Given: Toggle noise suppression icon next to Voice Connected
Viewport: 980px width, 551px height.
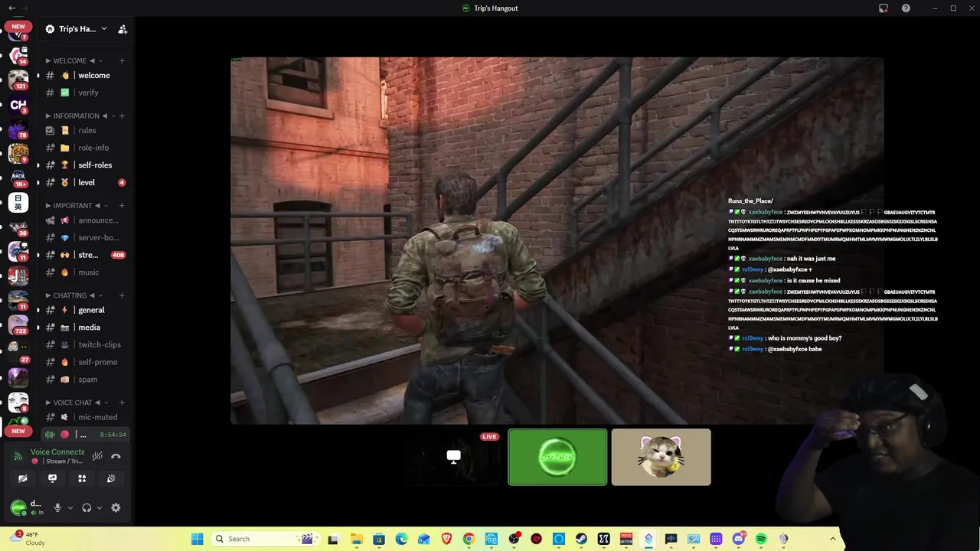Looking at the screenshot, I should pyautogui.click(x=97, y=456).
